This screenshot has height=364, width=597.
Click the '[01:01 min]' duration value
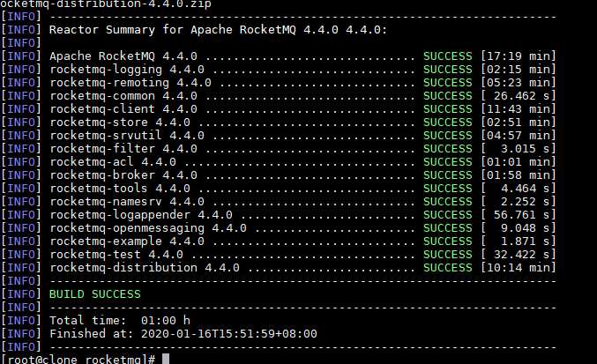(x=518, y=162)
